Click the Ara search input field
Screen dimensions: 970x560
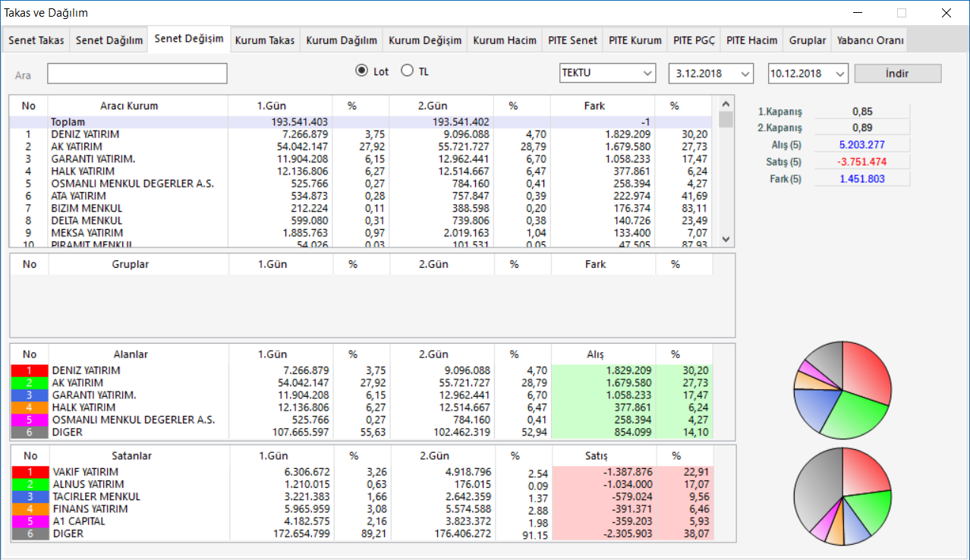tap(137, 74)
